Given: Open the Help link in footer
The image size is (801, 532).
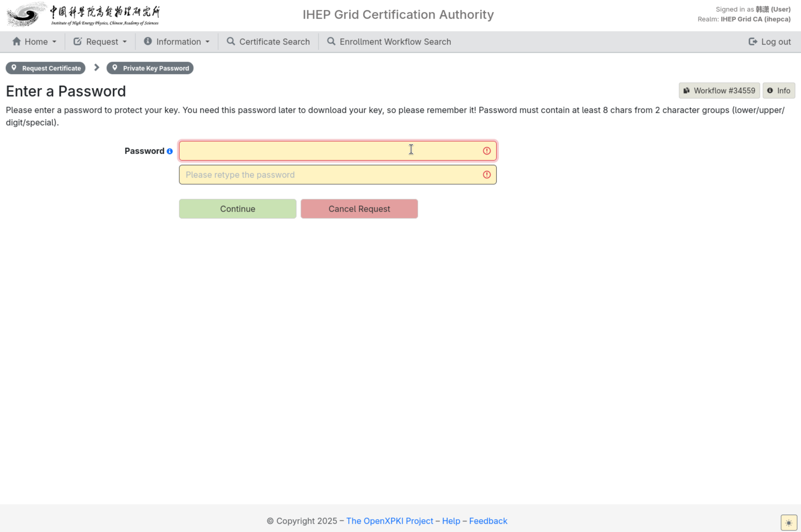Looking at the screenshot, I should pos(451,521).
